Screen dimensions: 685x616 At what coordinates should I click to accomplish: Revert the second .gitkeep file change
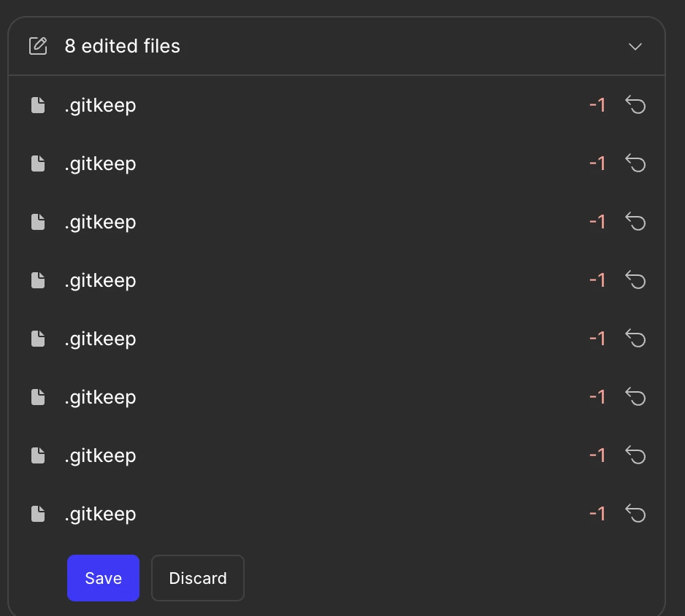[635, 163]
